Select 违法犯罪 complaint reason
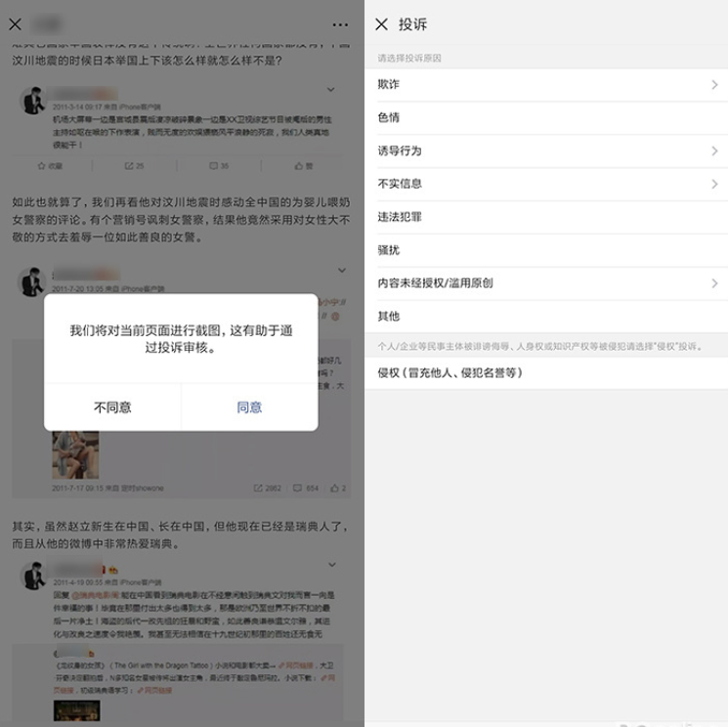The image size is (728, 727). tap(546, 217)
